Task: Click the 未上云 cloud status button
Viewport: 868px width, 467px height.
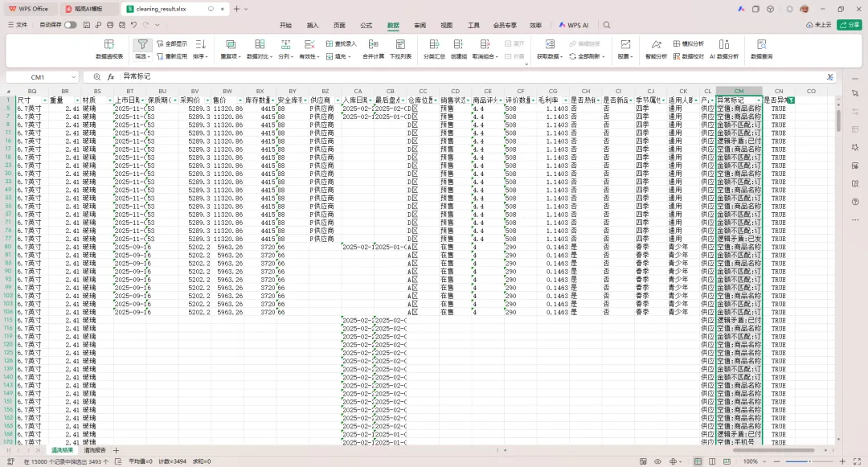Action: (x=819, y=25)
